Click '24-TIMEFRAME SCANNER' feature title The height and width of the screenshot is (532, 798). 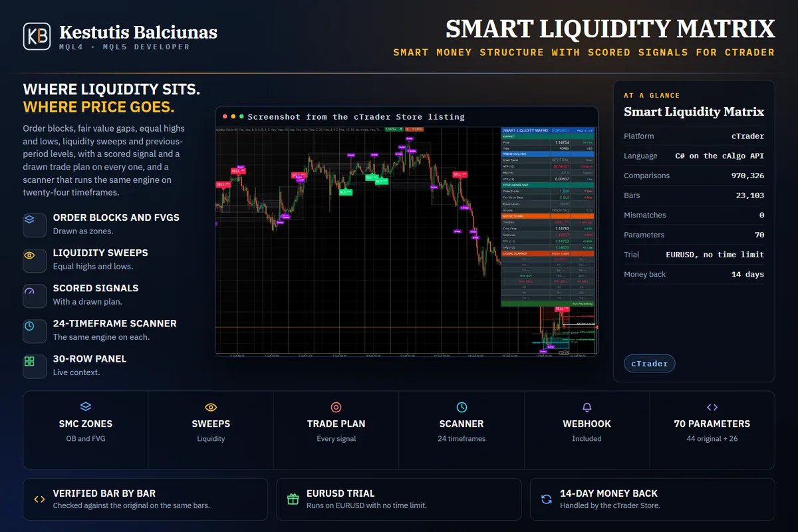point(115,323)
